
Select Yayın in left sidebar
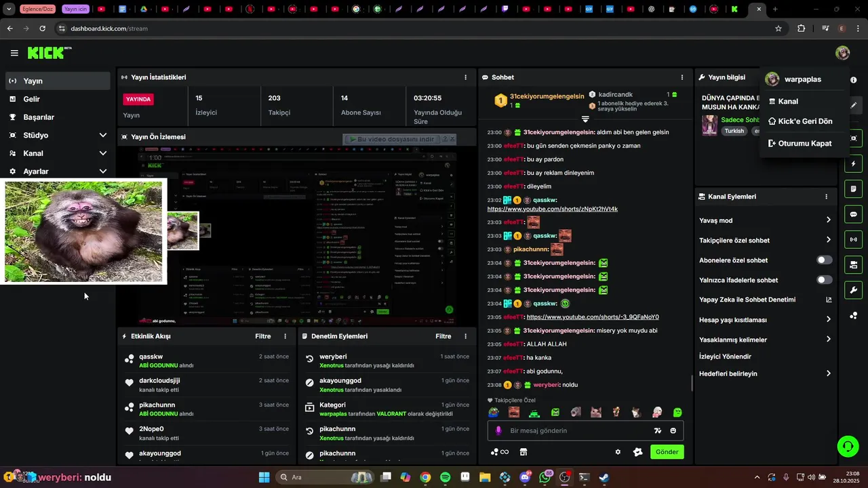click(x=58, y=81)
